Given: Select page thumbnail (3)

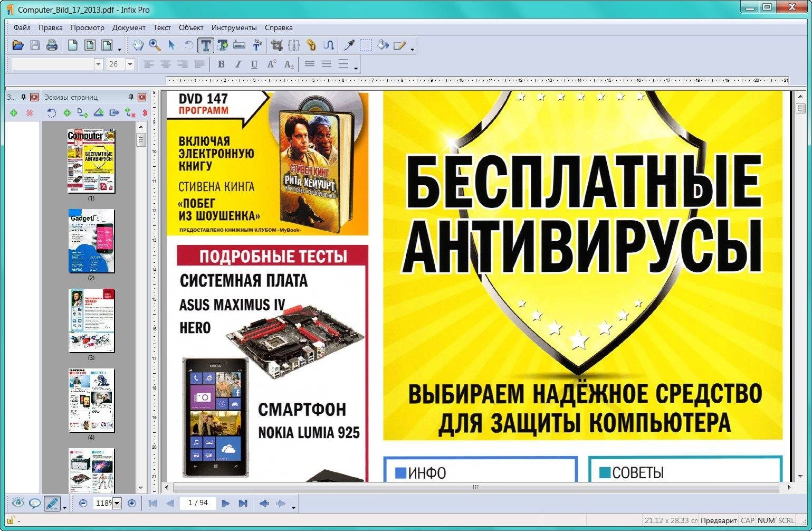Looking at the screenshot, I should [91, 321].
